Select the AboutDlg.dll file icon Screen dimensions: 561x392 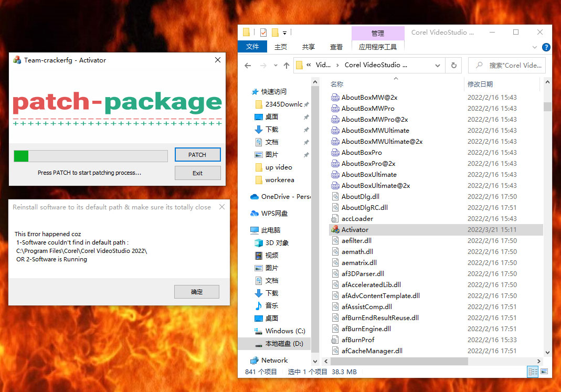coord(335,196)
